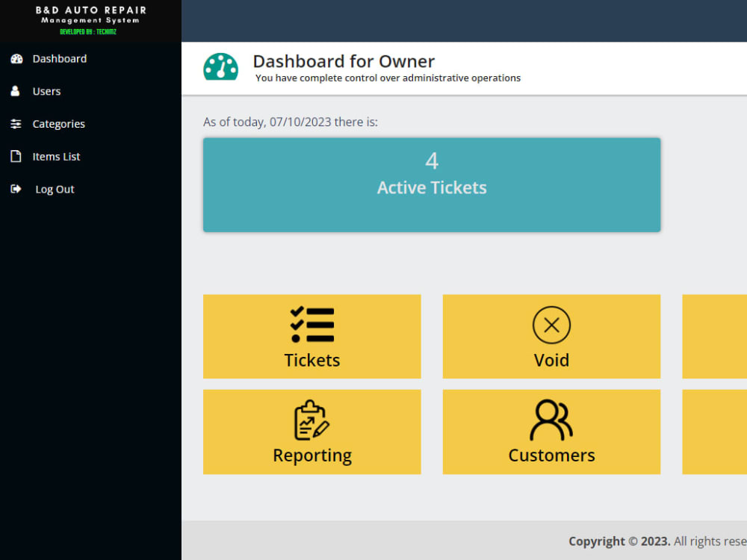The width and height of the screenshot is (747, 560).
Task: Click the Void circled X icon
Action: click(x=551, y=325)
